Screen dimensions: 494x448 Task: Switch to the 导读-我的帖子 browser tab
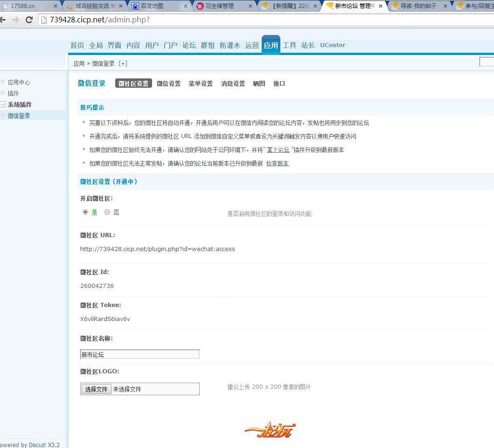tap(419, 6)
